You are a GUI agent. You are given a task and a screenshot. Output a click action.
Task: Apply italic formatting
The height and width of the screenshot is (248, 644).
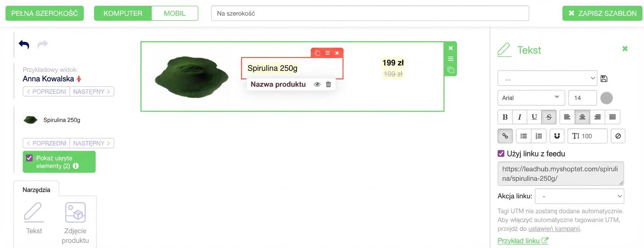520,117
